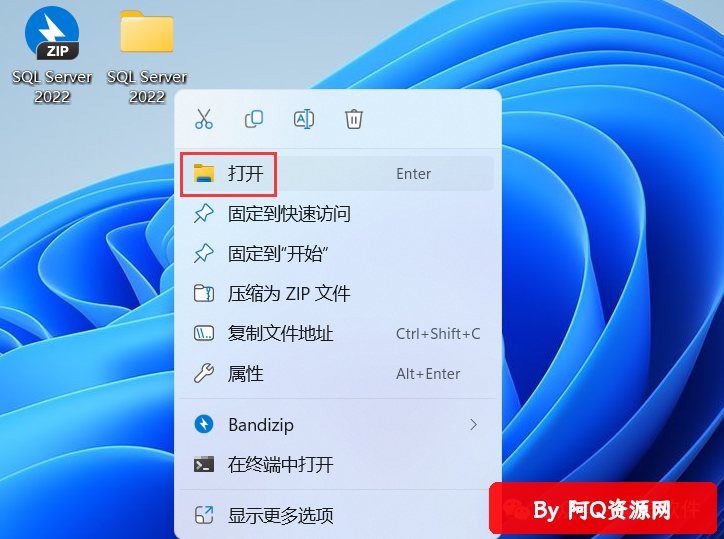Select the SQL Server 2022 folder icon
This screenshot has height=539, width=724.
click(147, 31)
